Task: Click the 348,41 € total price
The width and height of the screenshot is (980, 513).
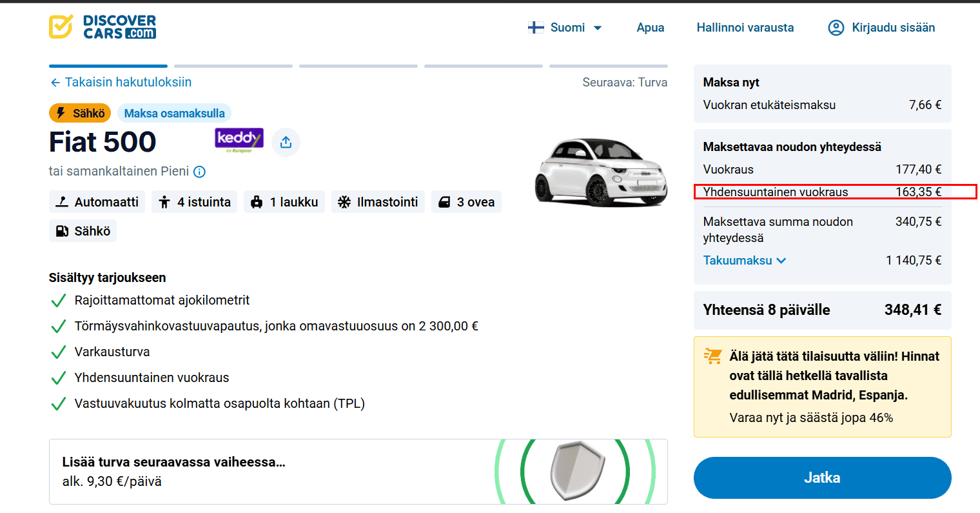Action: [913, 310]
